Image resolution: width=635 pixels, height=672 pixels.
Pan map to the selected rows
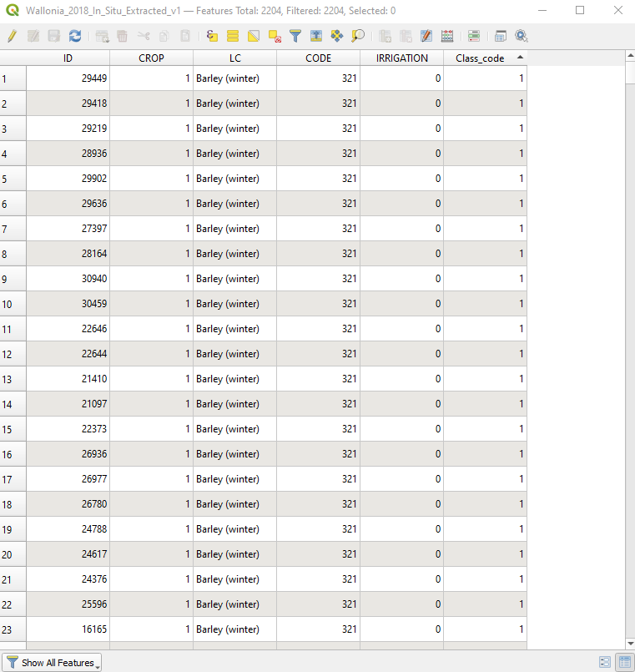[x=337, y=36]
